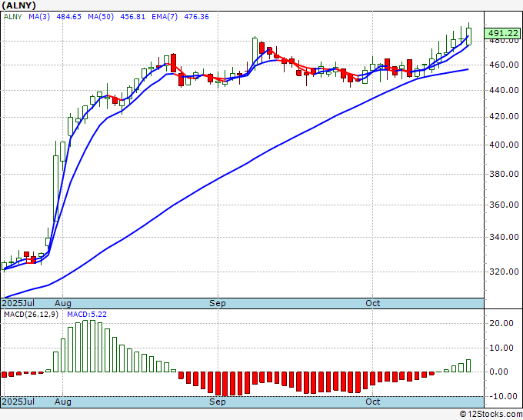Click the (ALNY) chart title
The height and width of the screenshot is (420, 523).
pos(19,5)
